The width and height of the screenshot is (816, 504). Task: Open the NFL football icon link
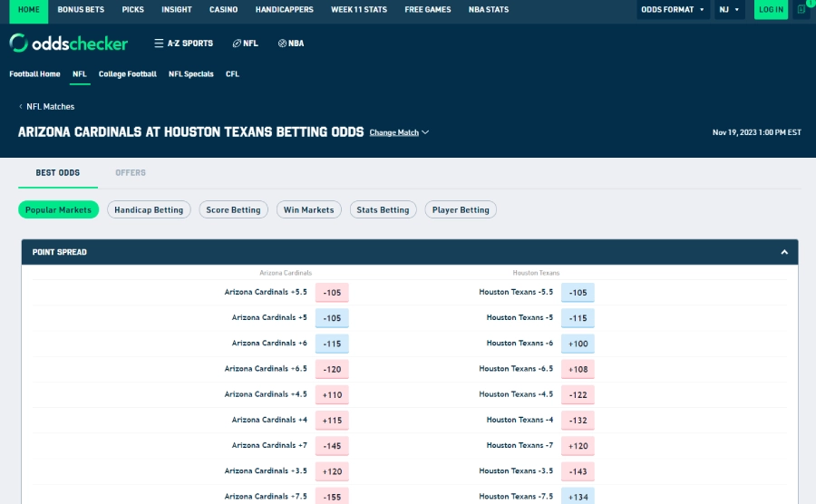pyautogui.click(x=245, y=44)
